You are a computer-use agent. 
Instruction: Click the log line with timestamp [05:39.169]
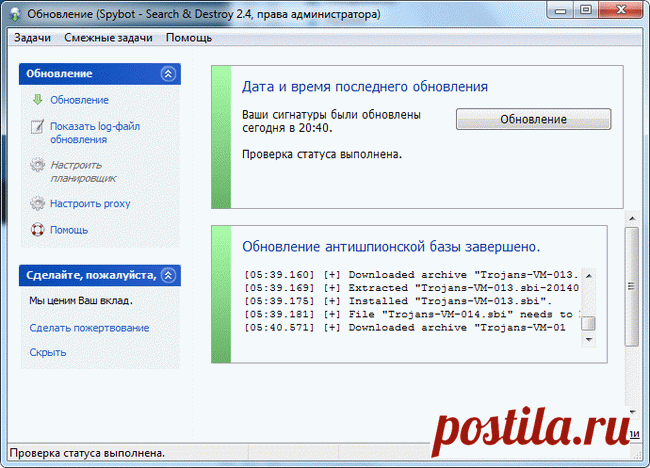tap(411, 288)
